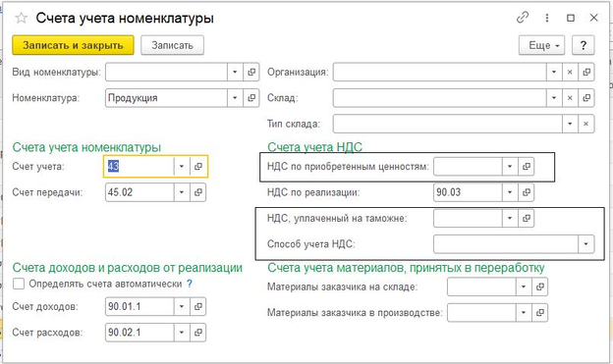
Task: Click into the Счет расходов 90.02.1 field
Action: tap(139, 333)
